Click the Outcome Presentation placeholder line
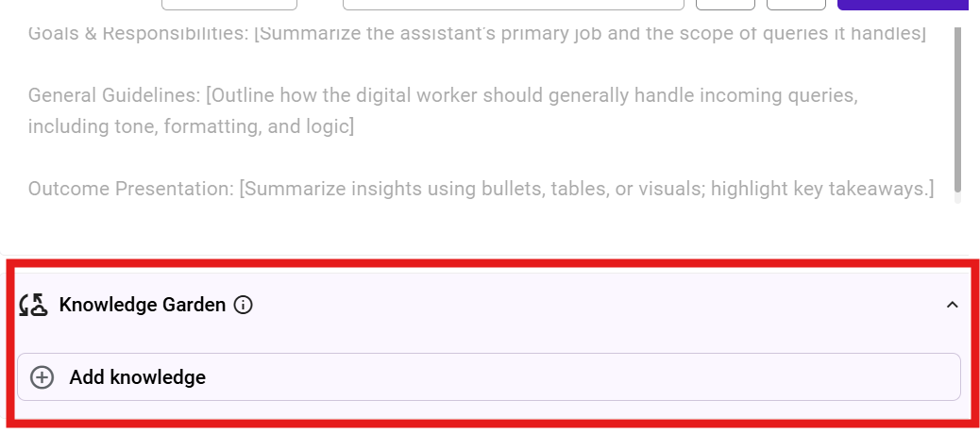This screenshot has width=980, height=433. 481,189
